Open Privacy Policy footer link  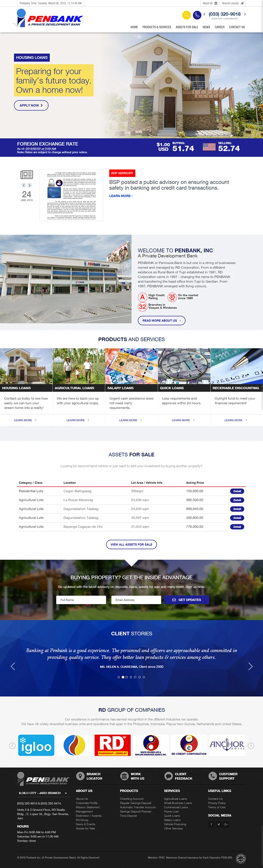point(217,803)
